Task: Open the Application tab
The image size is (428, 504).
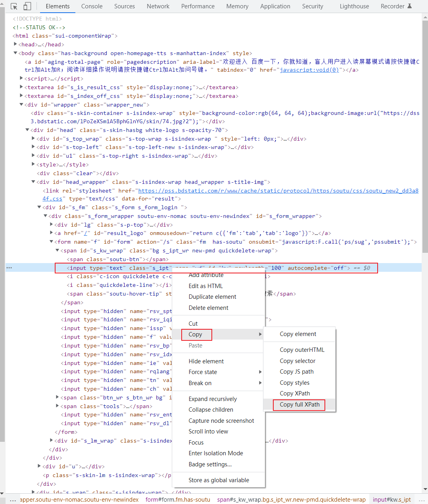Action: coord(275,6)
